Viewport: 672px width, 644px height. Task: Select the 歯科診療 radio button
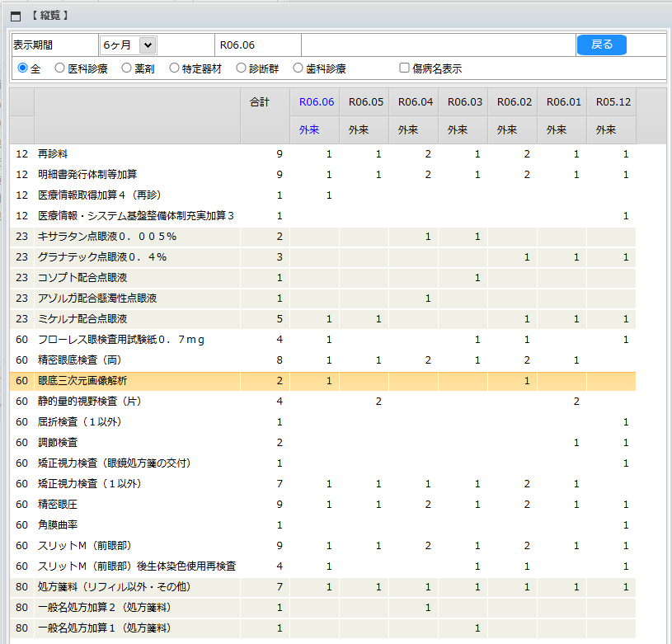pos(298,68)
